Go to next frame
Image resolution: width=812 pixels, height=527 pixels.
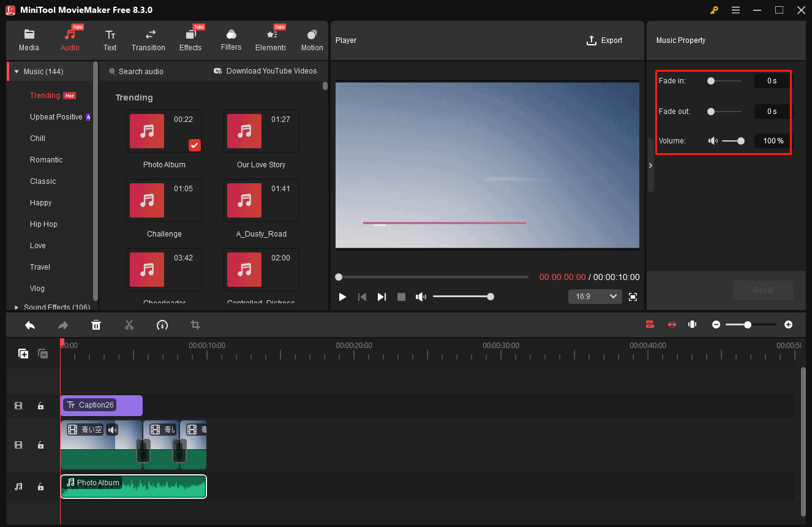tap(382, 297)
